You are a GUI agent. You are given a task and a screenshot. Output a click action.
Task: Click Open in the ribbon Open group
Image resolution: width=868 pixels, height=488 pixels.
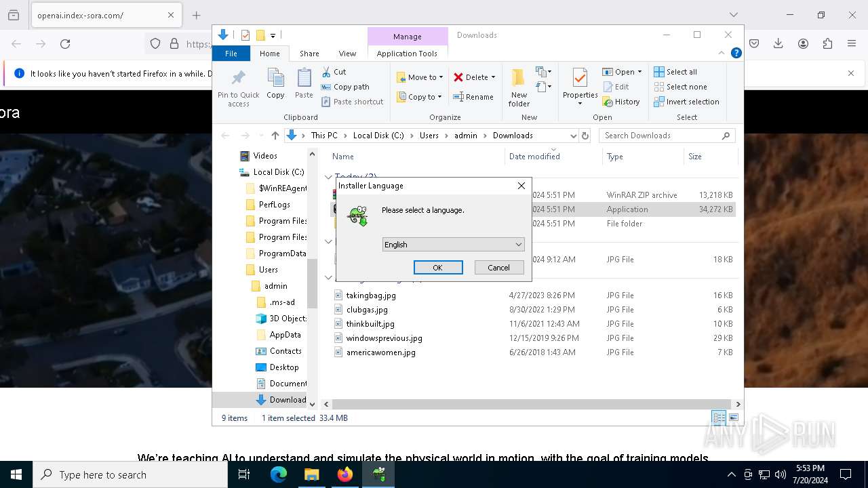(621, 72)
